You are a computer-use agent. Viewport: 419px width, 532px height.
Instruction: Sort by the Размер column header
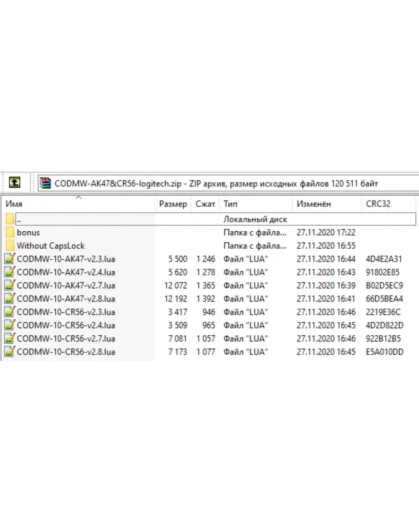coord(173,204)
